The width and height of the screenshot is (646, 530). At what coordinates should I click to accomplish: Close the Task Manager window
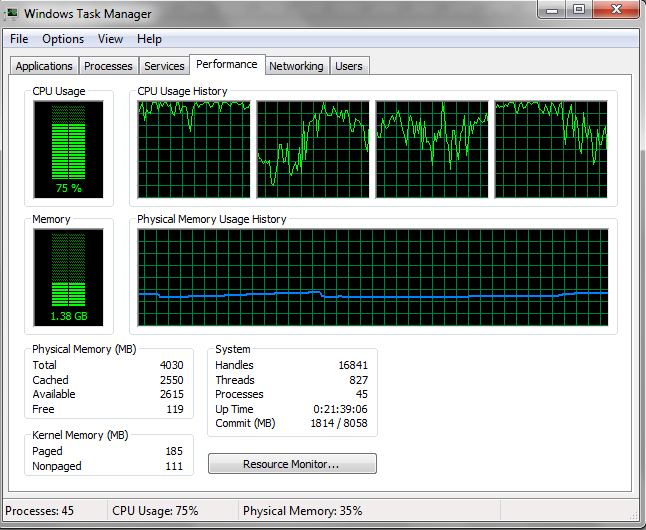[x=616, y=9]
